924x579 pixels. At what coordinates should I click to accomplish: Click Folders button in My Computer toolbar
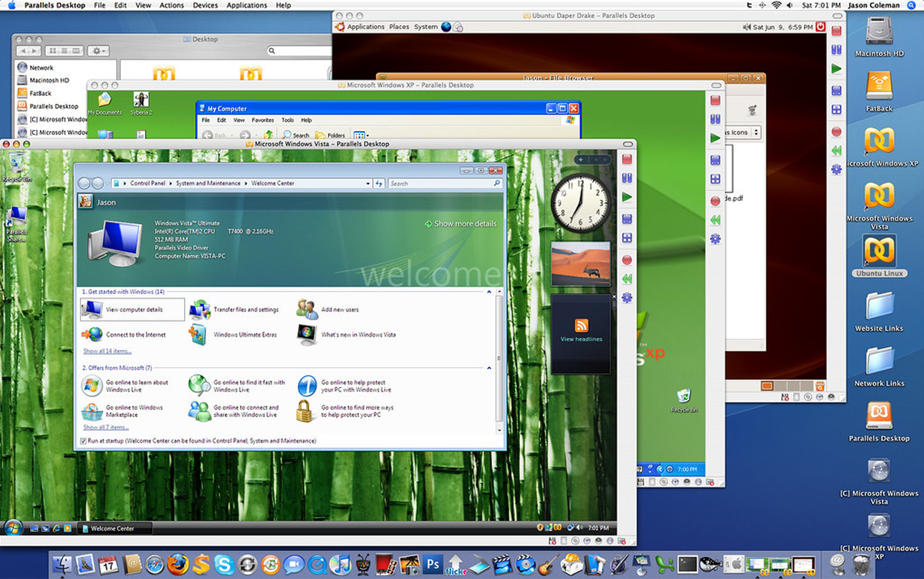[x=330, y=135]
